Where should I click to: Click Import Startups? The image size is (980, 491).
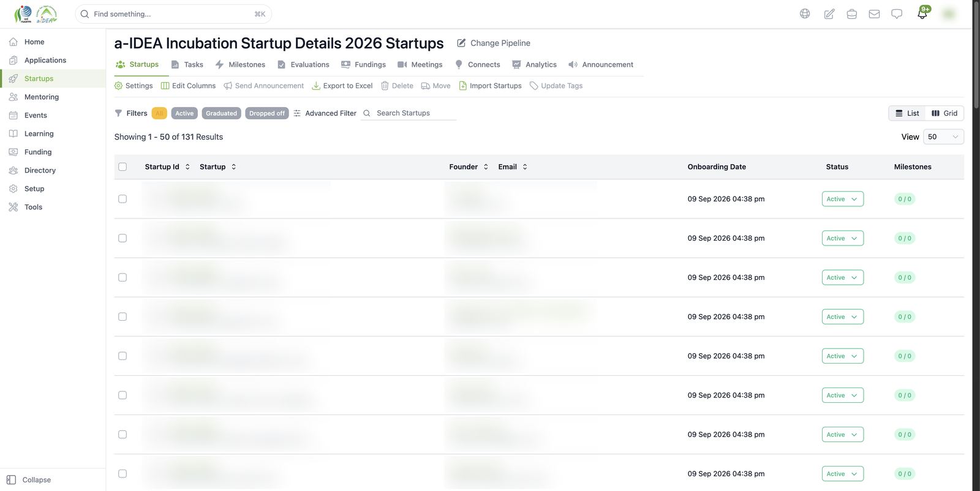(x=490, y=86)
